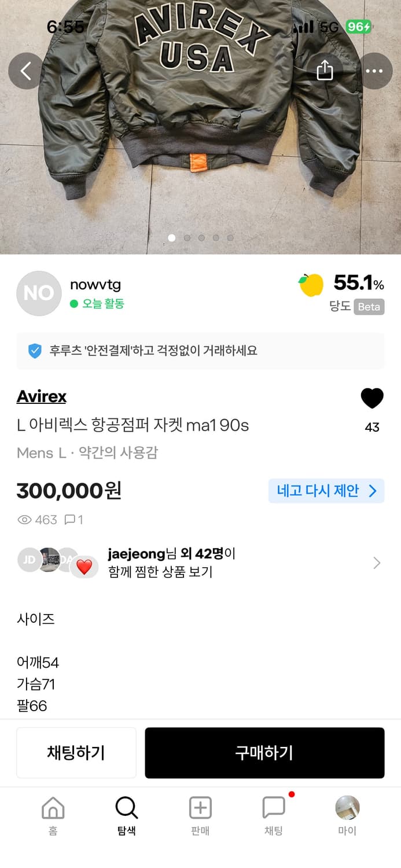Tap the share icon to share this listing
Screen dimensions: 401x868
click(x=325, y=70)
